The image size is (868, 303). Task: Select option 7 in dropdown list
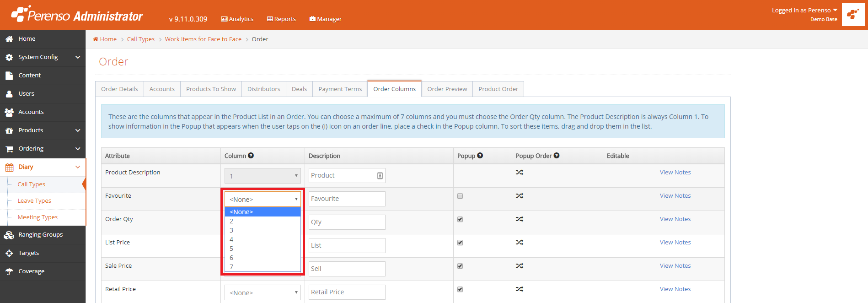pyautogui.click(x=263, y=267)
